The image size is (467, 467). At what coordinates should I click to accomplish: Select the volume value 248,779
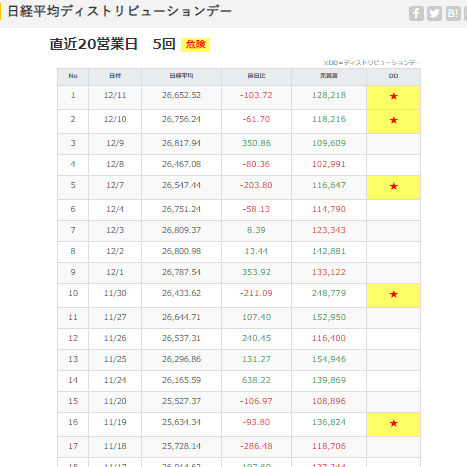pos(329,293)
